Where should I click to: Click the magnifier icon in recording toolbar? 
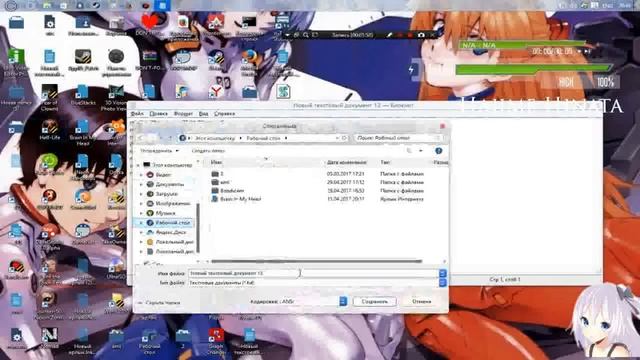(306, 36)
